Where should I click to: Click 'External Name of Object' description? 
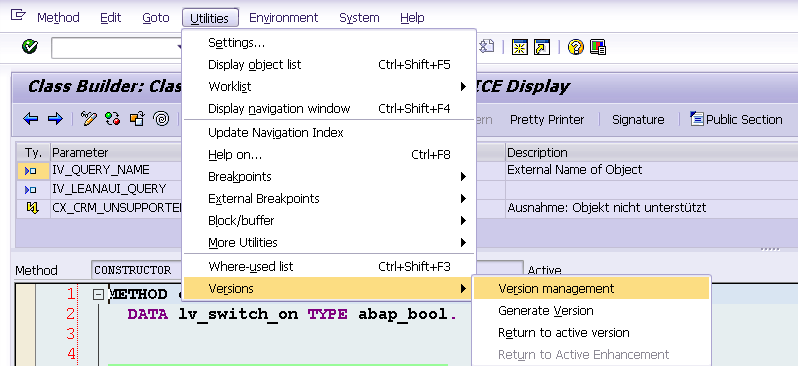point(575,170)
